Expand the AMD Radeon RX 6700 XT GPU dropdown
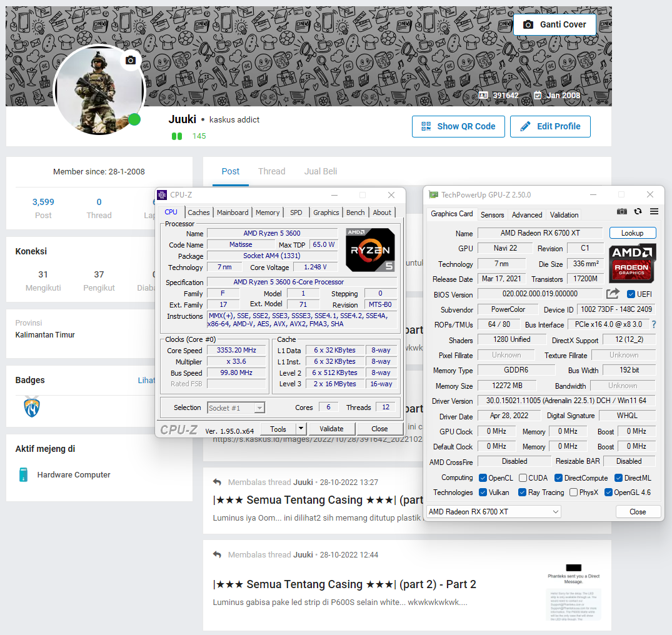Viewport: 672px width, 635px height. 494,512
